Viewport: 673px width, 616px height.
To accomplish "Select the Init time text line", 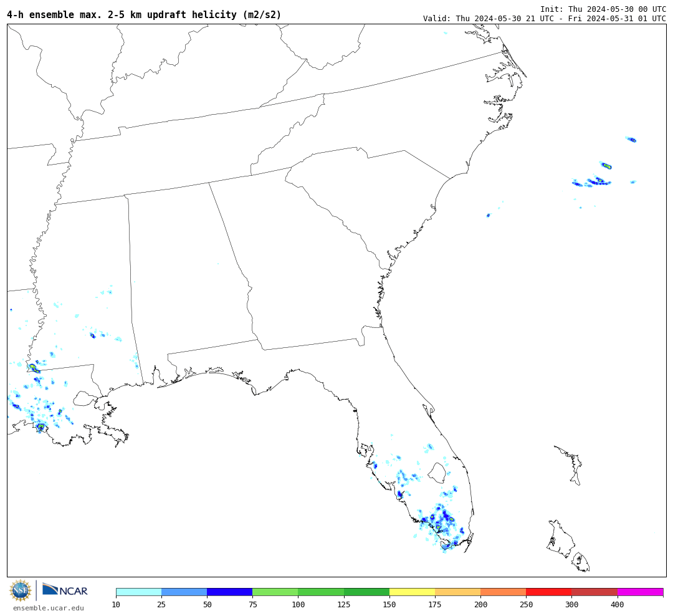I will point(603,9).
